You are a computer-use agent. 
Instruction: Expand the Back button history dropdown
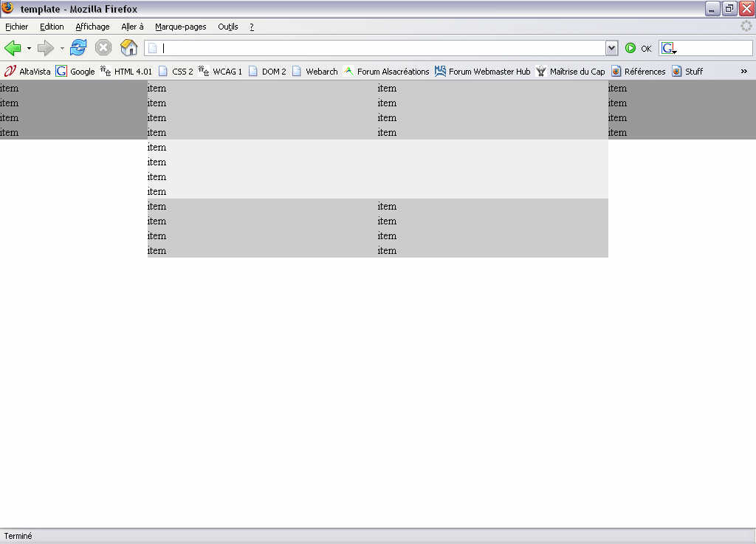click(29, 49)
